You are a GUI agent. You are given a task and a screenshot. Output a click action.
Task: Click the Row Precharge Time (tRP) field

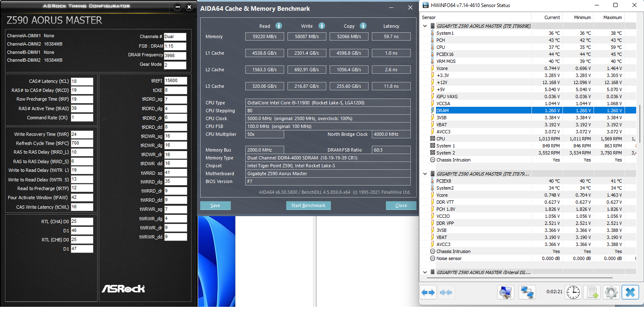(x=82, y=99)
